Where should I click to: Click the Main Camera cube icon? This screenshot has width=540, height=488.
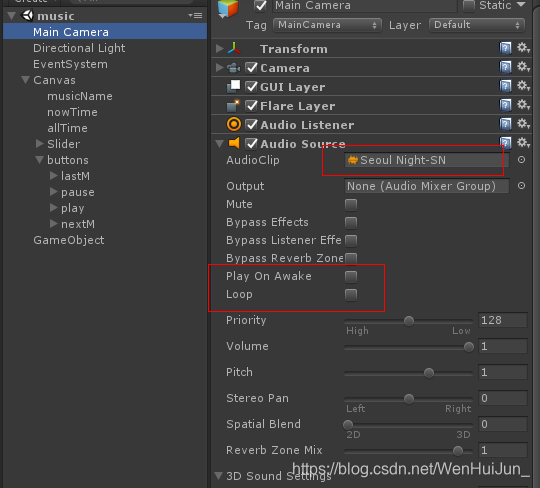[x=228, y=9]
